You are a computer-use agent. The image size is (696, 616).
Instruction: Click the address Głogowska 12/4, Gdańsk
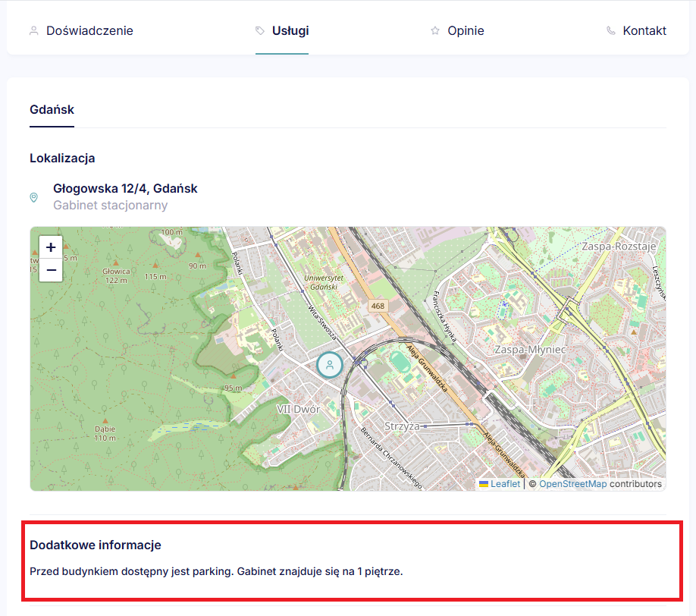125,188
